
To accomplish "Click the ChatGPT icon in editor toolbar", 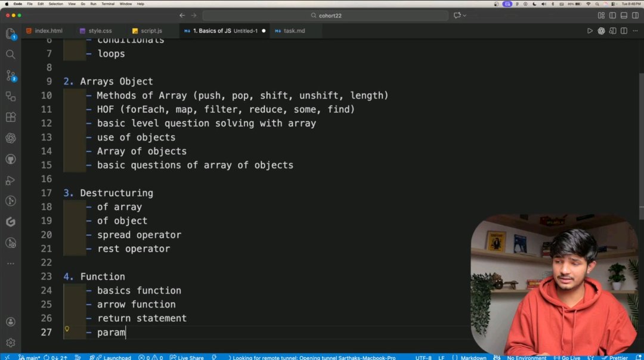I will (x=601, y=31).
